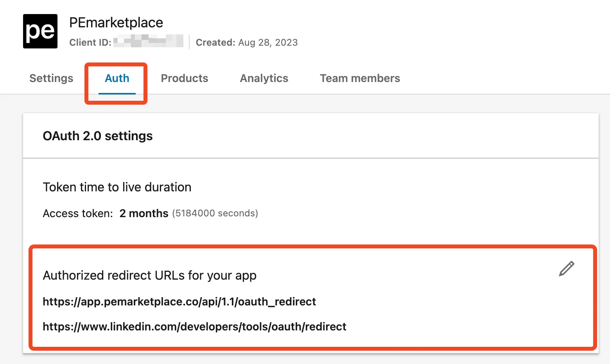The height and width of the screenshot is (364, 610).
Task: Select the Auth tab
Action: coord(117,78)
